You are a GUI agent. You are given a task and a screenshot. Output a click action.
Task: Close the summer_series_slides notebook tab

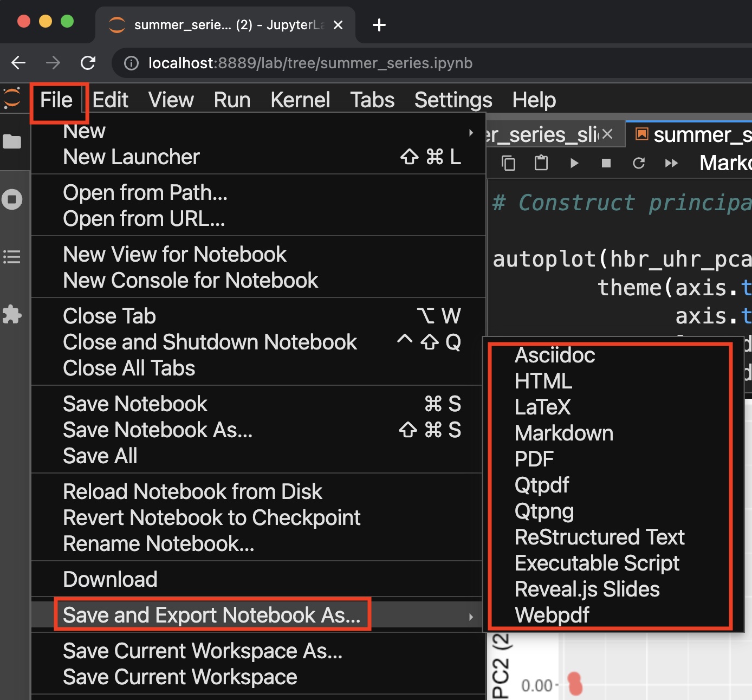(x=607, y=134)
